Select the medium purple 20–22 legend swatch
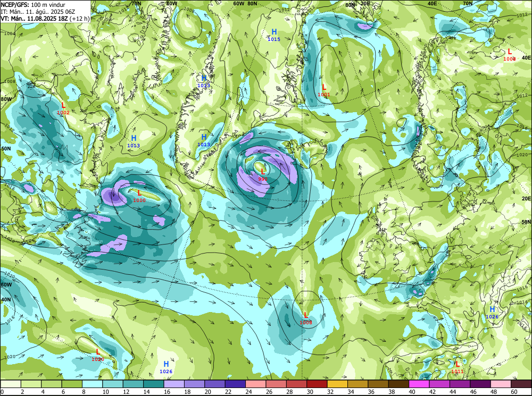 point(215,384)
